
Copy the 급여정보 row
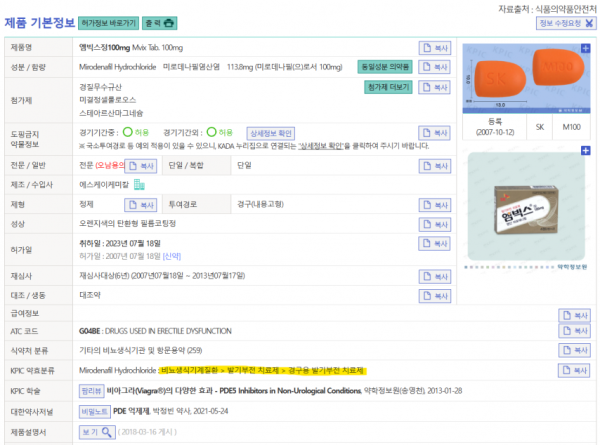tap(574, 315)
